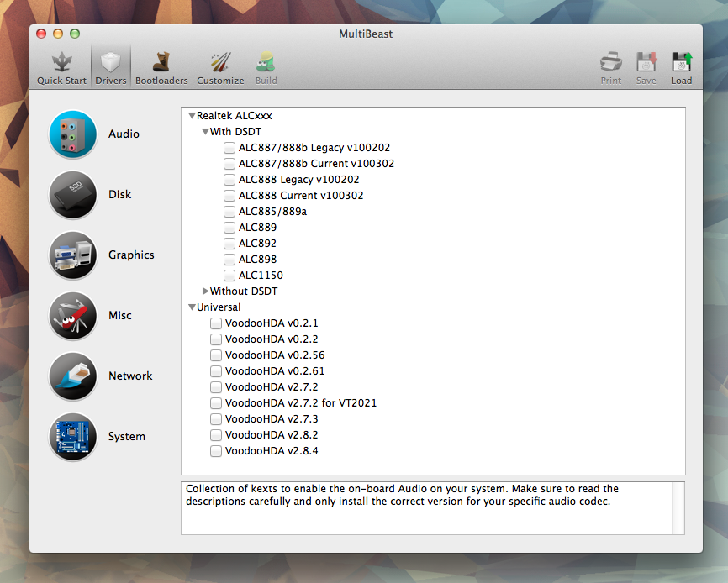Viewport: 728px width, 583px height.
Task: Check VoodooHDA v2.8.2
Action: coord(216,435)
